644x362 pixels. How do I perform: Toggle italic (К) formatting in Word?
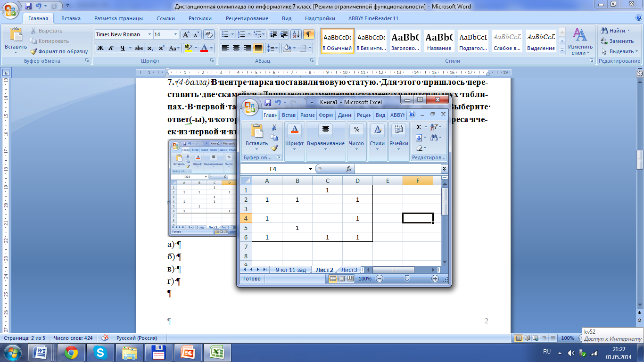[x=111, y=48]
